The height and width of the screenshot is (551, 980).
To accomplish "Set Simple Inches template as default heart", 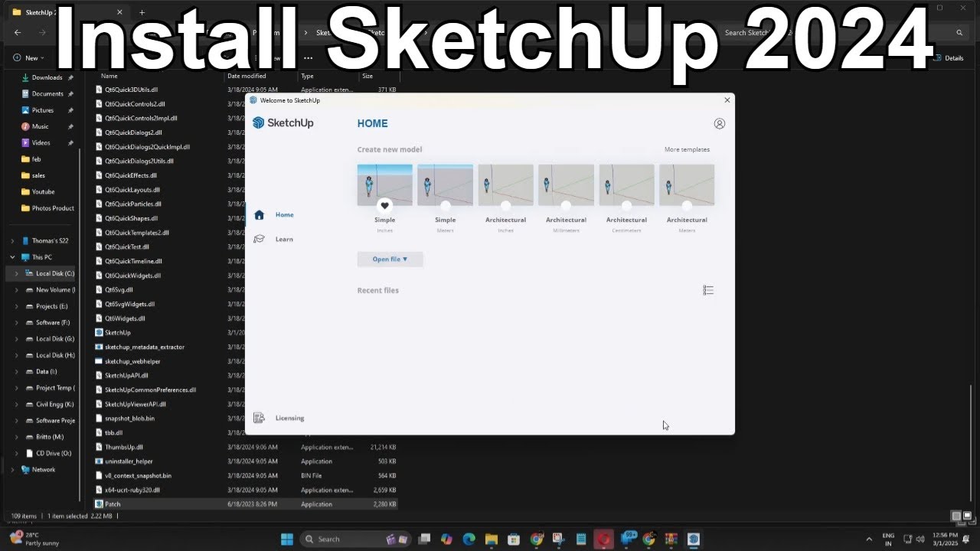I will 385,205.
